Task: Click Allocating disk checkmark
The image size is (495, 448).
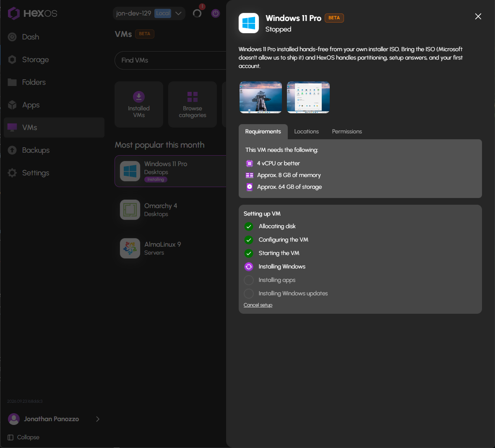Action: click(x=249, y=227)
